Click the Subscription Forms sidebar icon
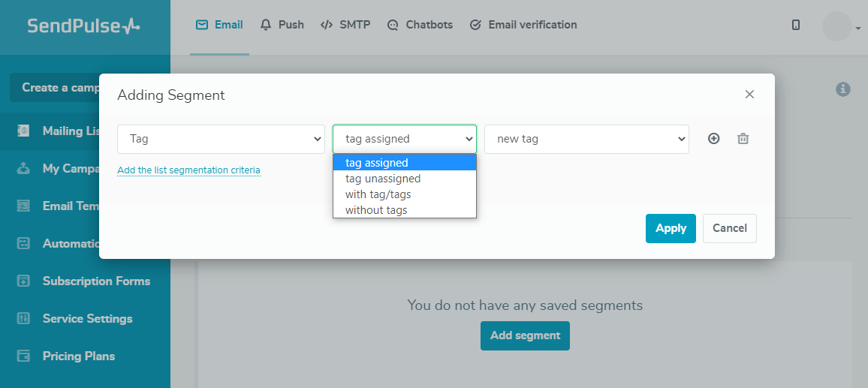 tap(23, 281)
